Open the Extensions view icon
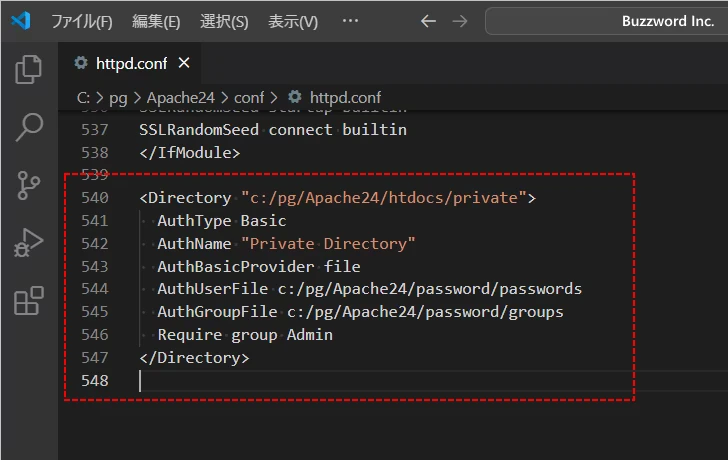 click(x=29, y=301)
